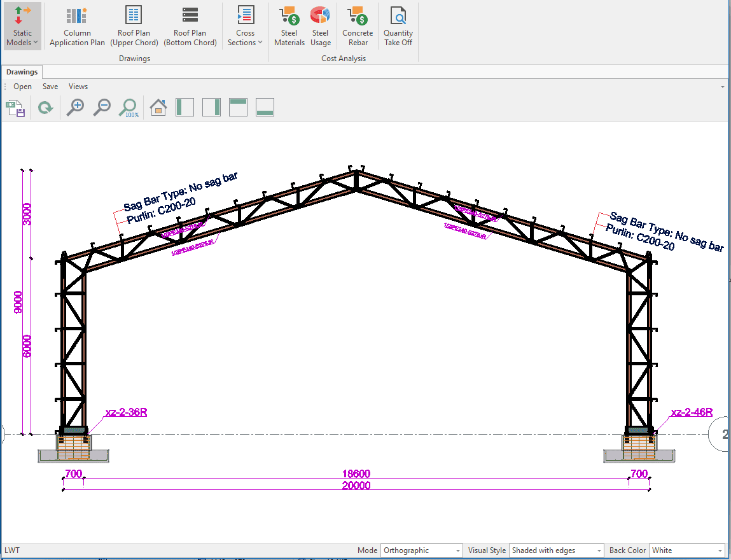731x560 pixels.
Task: Zoom out of the drawing
Action: coord(102,108)
